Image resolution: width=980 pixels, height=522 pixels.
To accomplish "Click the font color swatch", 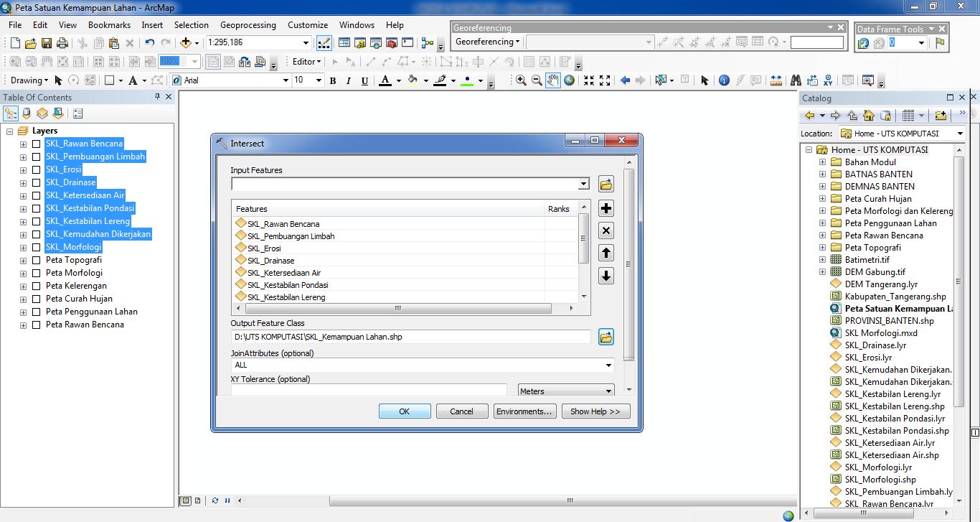I will tap(386, 80).
